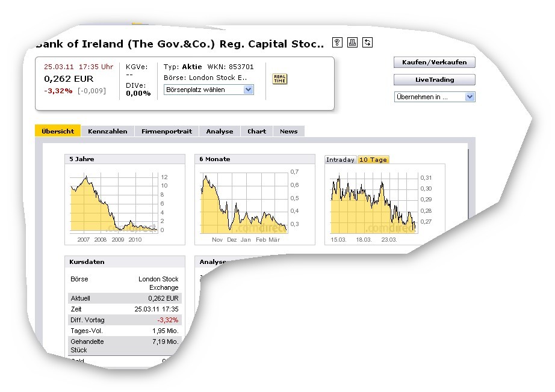Switch chart to Intraday view
The width and height of the screenshot is (555, 392).
[340, 159]
